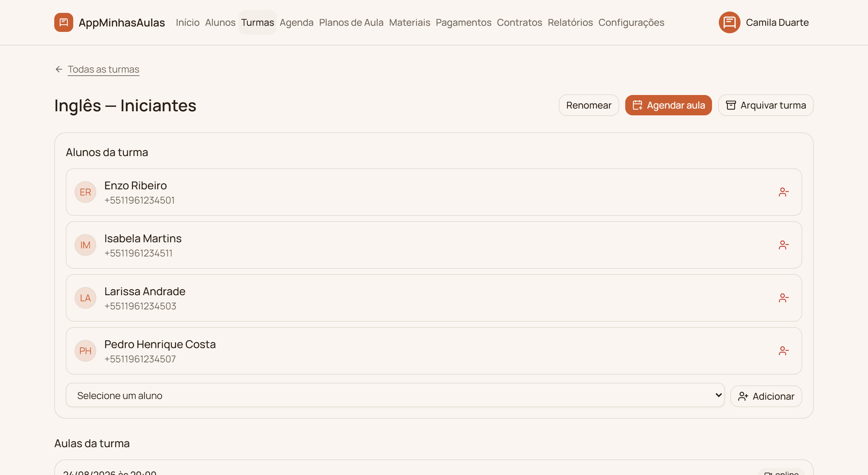Click phone number +5511961234503

140,306
